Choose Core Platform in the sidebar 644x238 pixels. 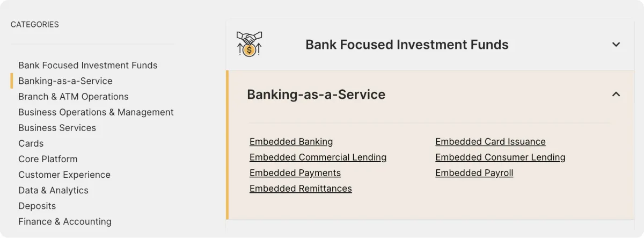coord(48,159)
